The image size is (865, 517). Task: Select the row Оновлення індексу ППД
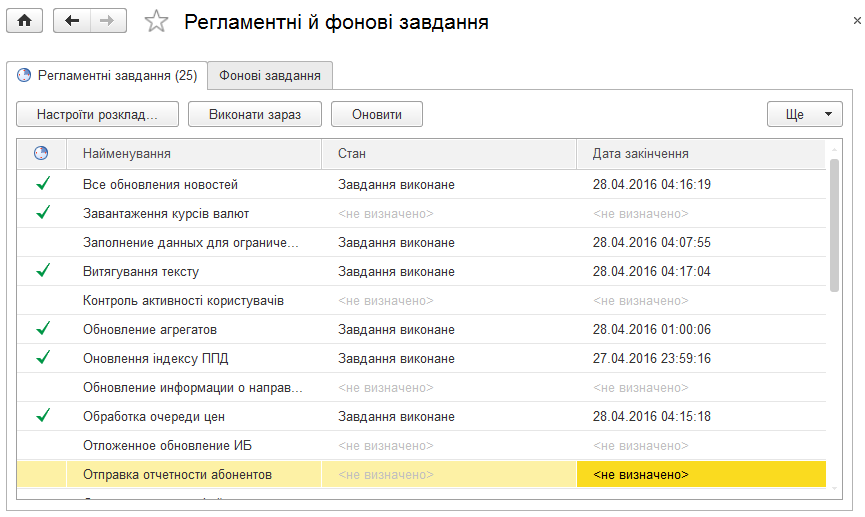pos(421,359)
